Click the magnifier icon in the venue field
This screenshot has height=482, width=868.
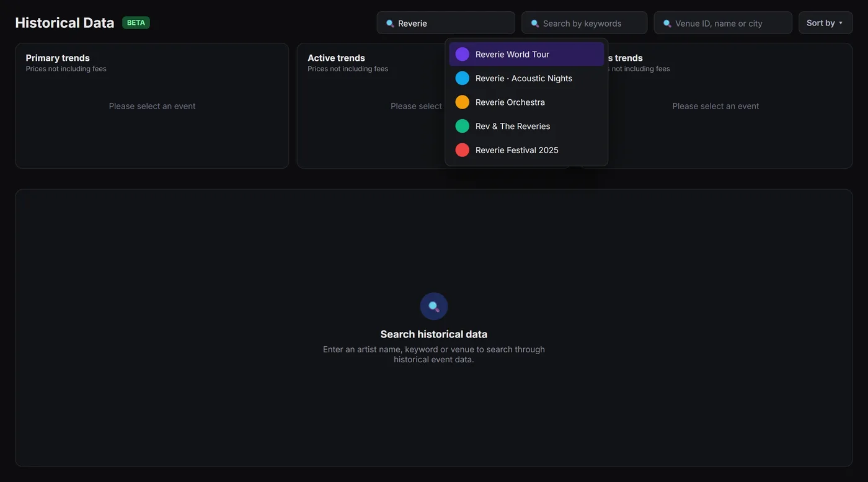(x=667, y=24)
